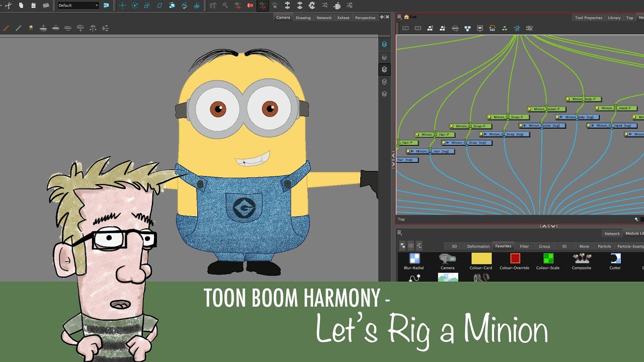The height and width of the screenshot is (362, 644).
Task: Click the down arrow on the horizontal panel splitter
Action: pyautogui.click(x=553, y=226)
